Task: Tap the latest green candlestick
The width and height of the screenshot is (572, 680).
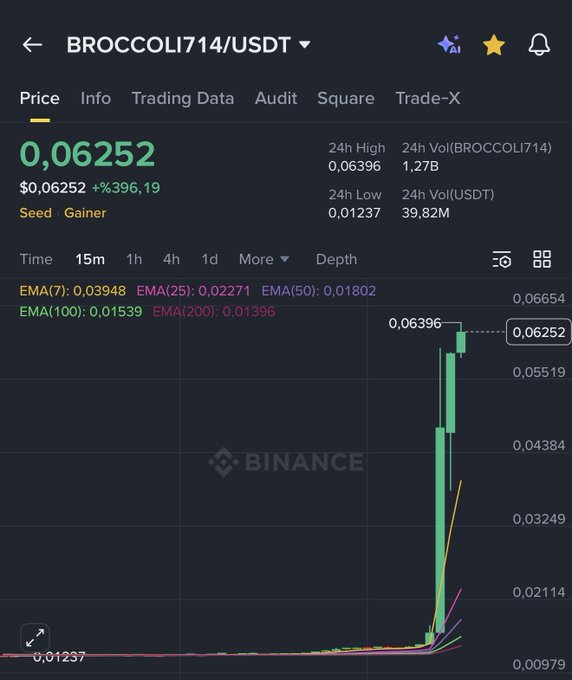Action: tap(461, 342)
